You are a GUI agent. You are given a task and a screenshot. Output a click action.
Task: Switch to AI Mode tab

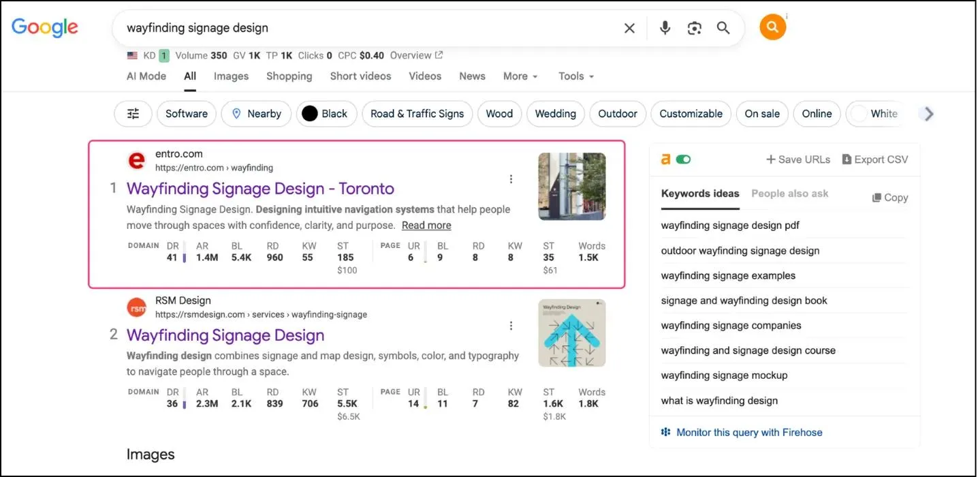(x=146, y=76)
